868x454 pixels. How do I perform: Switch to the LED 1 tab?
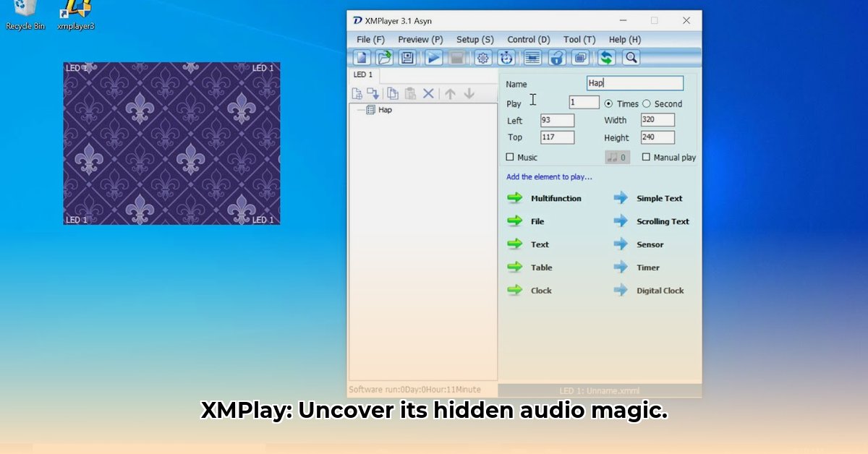pyautogui.click(x=363, y=74)
